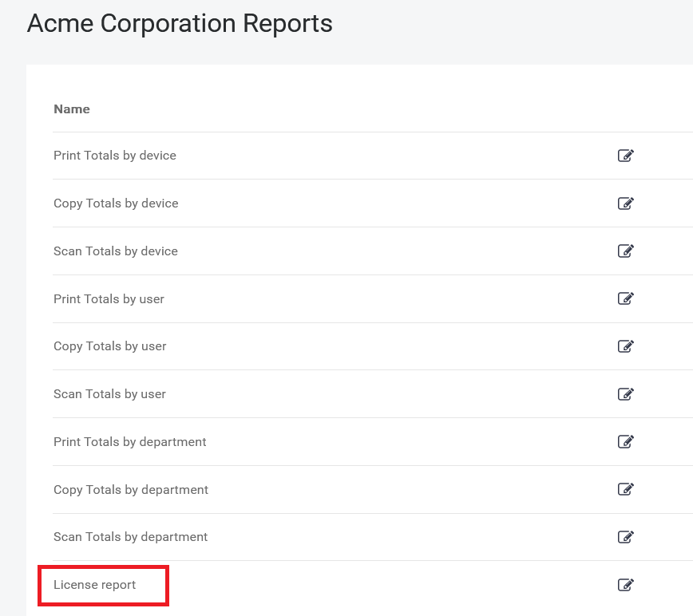Open the highlighted License report entry
This screenshot has height=616, width=693.
coord(95,585)
